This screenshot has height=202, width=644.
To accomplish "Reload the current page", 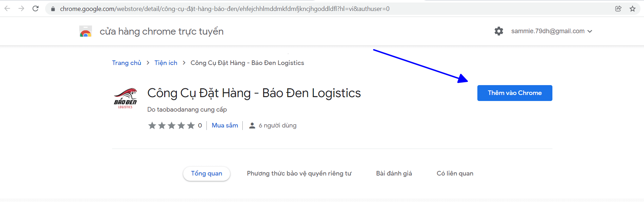I will pyautogui.click(x=36, y=8).
